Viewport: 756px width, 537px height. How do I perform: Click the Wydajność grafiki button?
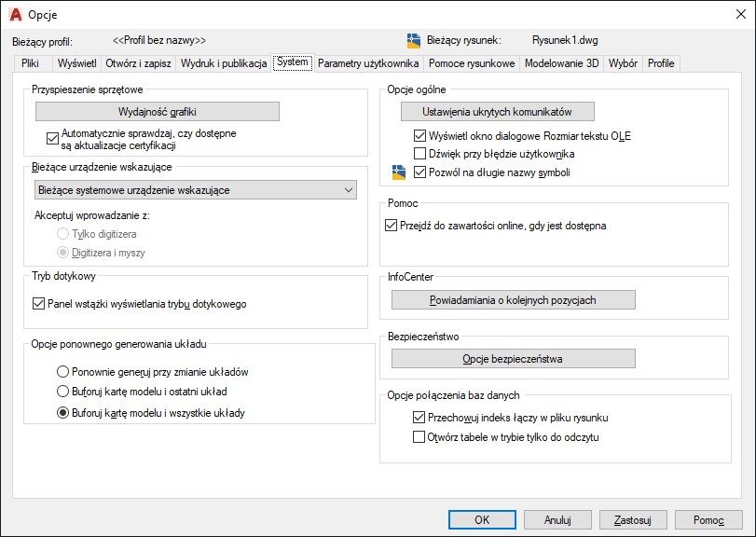[158, 111]
